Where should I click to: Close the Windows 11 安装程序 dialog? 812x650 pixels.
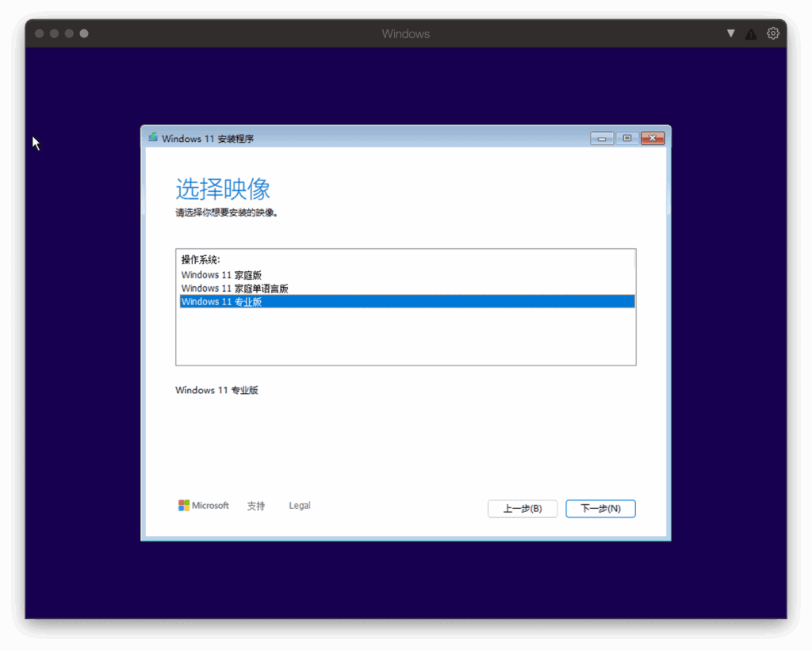click(x=653, y=138)
